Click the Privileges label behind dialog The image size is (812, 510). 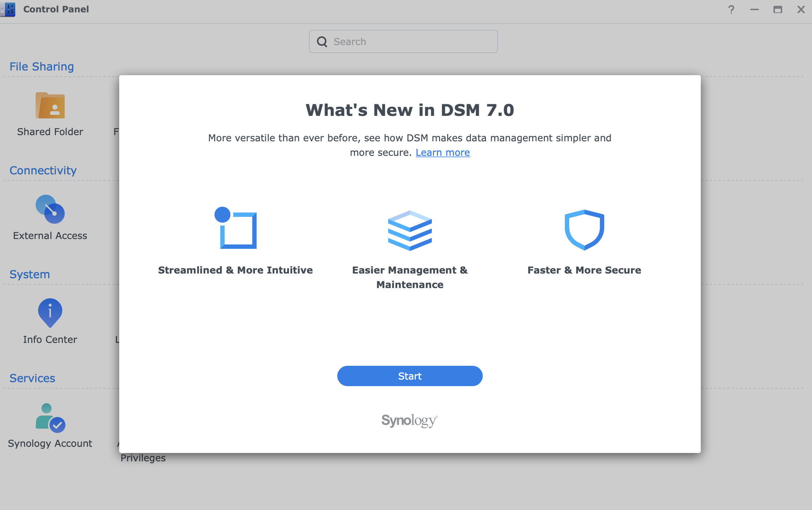(x=143, y=458)
